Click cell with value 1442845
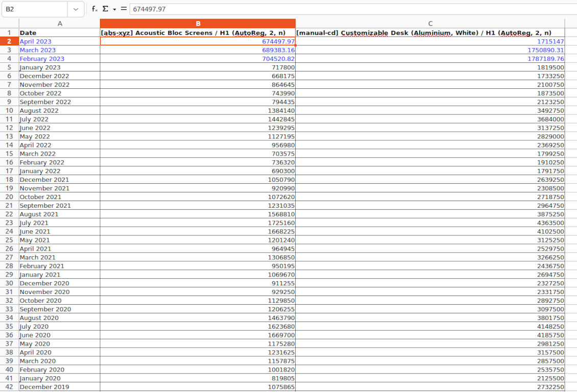Screen dimensions: 577x392 [198, 119]
